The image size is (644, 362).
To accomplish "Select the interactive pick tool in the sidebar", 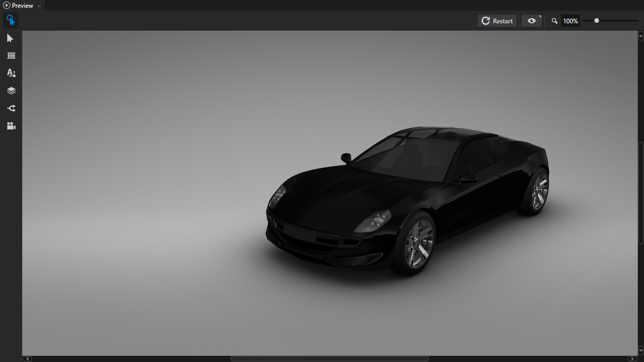I will pyautogui.click(x=11, y=20).
